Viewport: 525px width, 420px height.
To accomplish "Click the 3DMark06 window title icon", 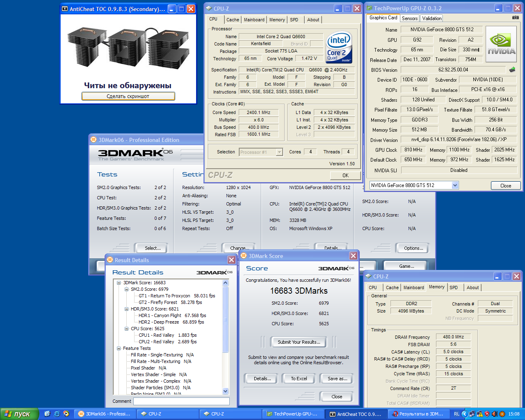I will (x=94, y=140).
